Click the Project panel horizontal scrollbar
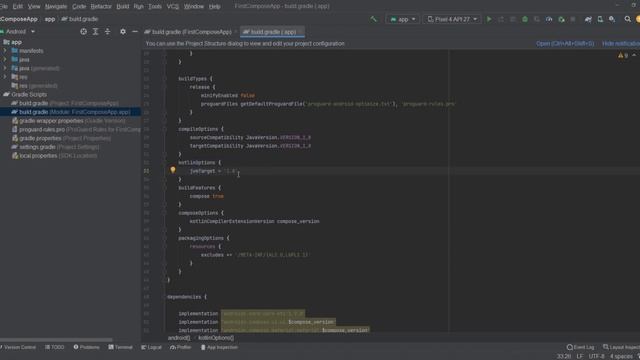The image size is (640, 360). click(x=56, y=340)
